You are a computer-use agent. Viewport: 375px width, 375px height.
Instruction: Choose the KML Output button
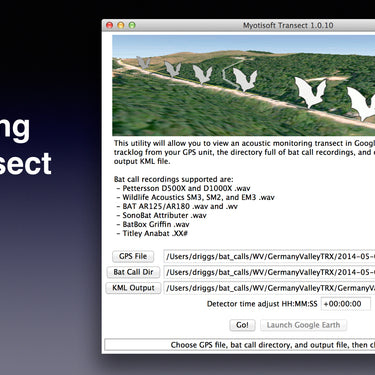[133, 288]
